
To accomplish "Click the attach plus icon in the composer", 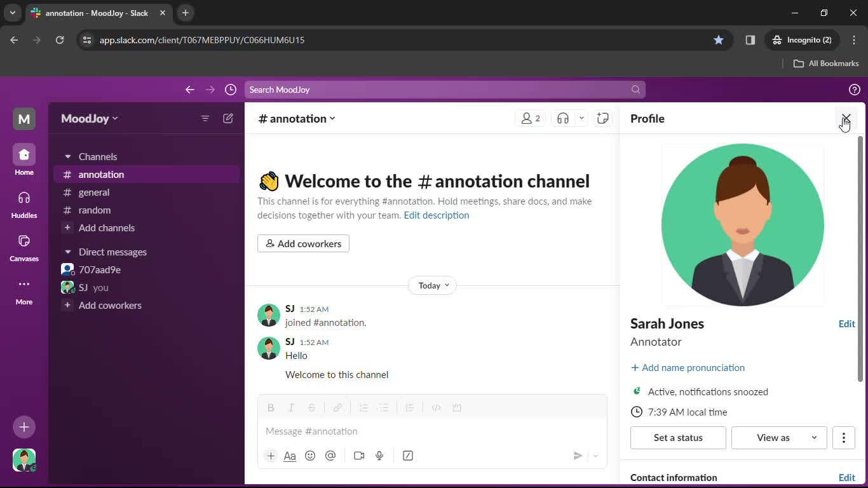I will point(271,456).
